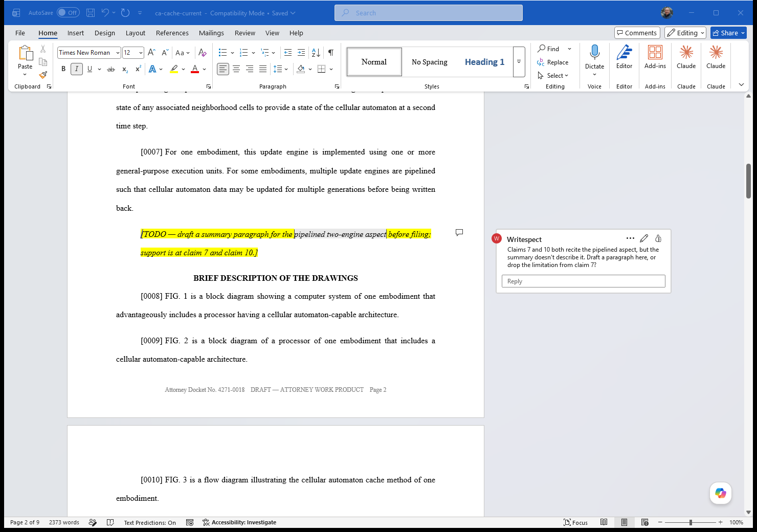Click the comment balloon in document margin
Screen dimensions: 757x532
[459, 232]
